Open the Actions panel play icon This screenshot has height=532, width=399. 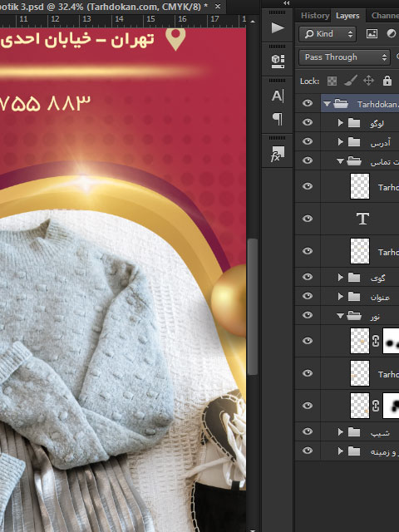point(278,27)
